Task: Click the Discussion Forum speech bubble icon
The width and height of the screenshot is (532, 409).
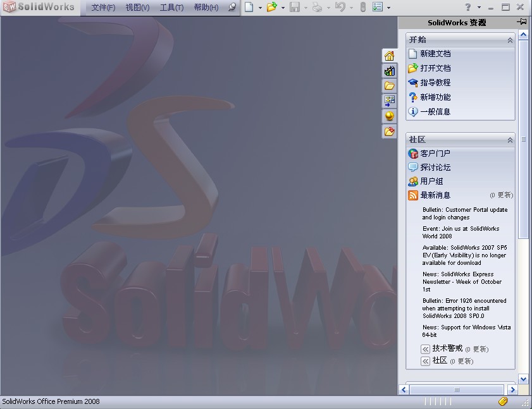Action: click(x=413, y=167)
